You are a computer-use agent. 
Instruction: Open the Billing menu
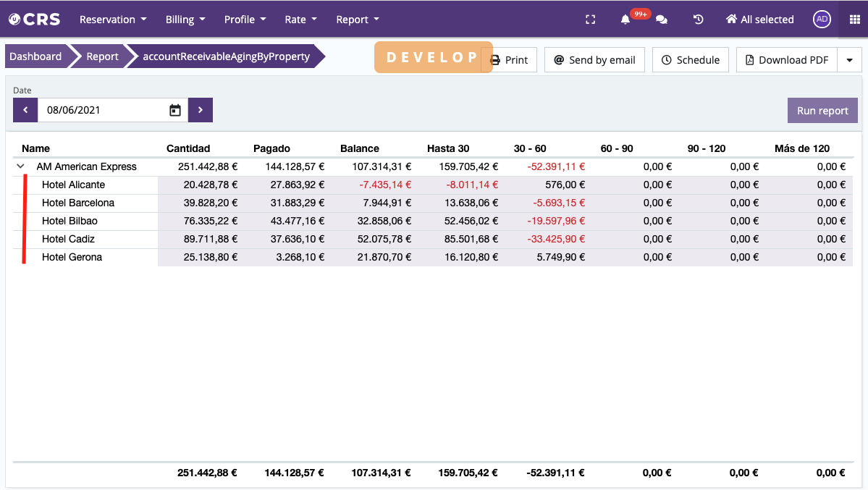click(x=185, y=20)
